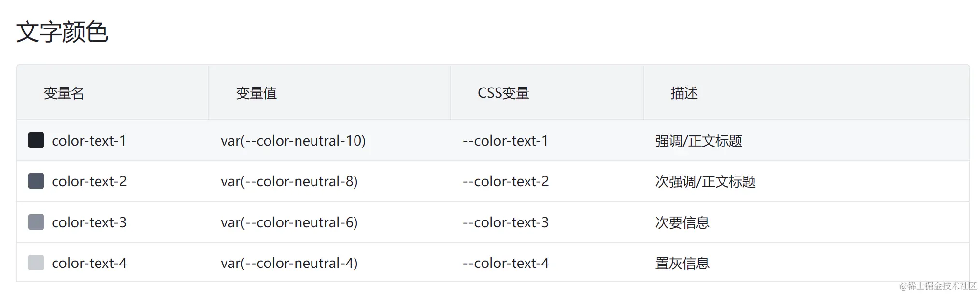Click the --color-text-4 CSS variable
The height and width of the screenshot is (294, 980).
pyautogui.click(x=506, y=263)
